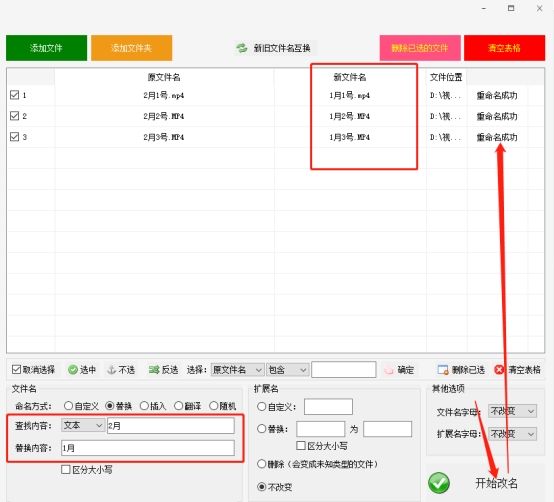Viewport: 554px width, 502px height.
Task: Click the 删除已选 icon in lower toolbar
Action: (443, 370)
